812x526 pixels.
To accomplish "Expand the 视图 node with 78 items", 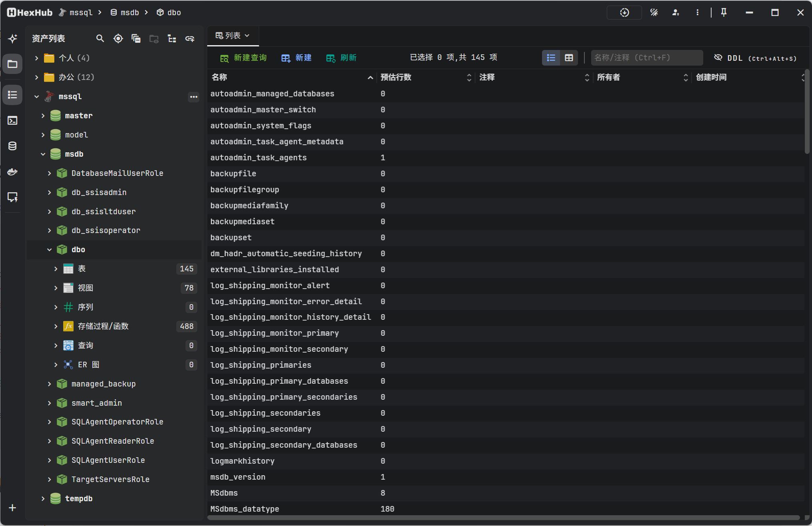I will point(56,288).
